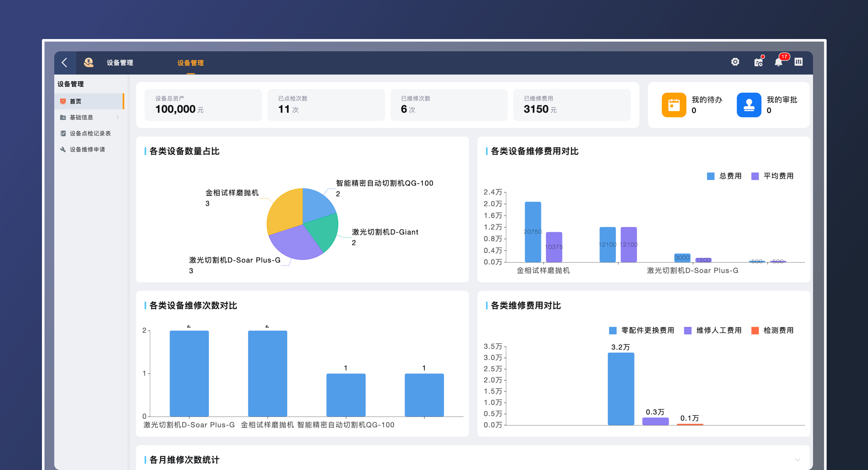The height and width of the screenshot is (470, 868).
Task: Click the back arrow icon
Action: point(65,63)
